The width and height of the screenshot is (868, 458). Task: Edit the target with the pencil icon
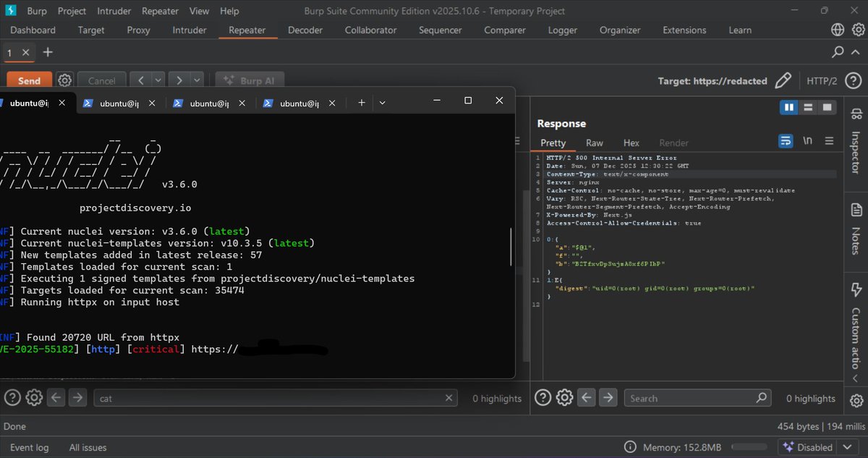point(783,80)
